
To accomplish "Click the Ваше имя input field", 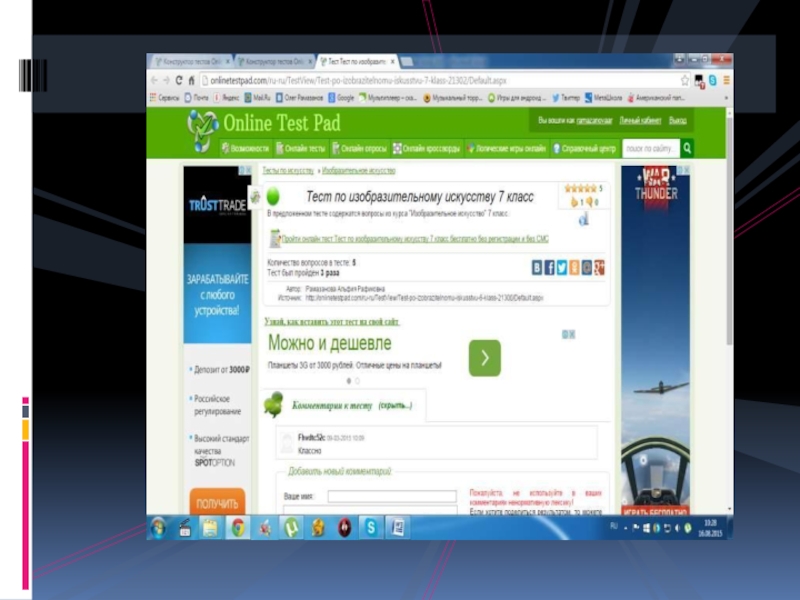I will click(392, 496).
